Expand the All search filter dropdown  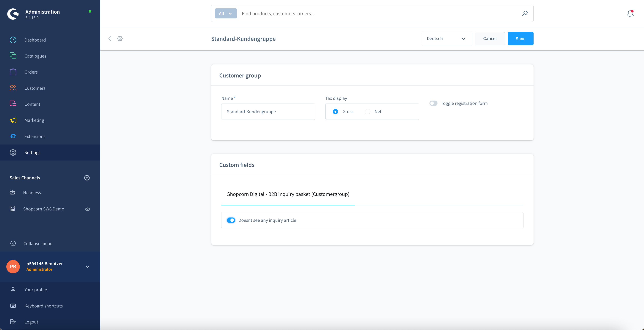pos(226,13)
